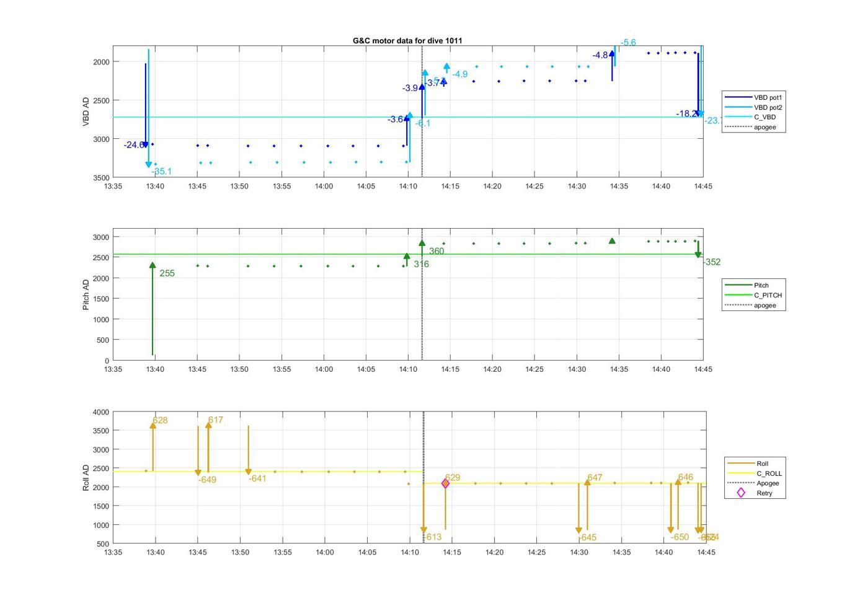
Task: Click the '316' pitch data label
Action: [x=422, y=264]
